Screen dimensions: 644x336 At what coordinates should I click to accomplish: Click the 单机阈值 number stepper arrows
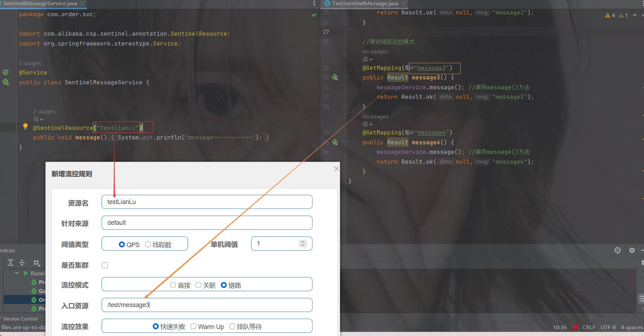(303, 244)
